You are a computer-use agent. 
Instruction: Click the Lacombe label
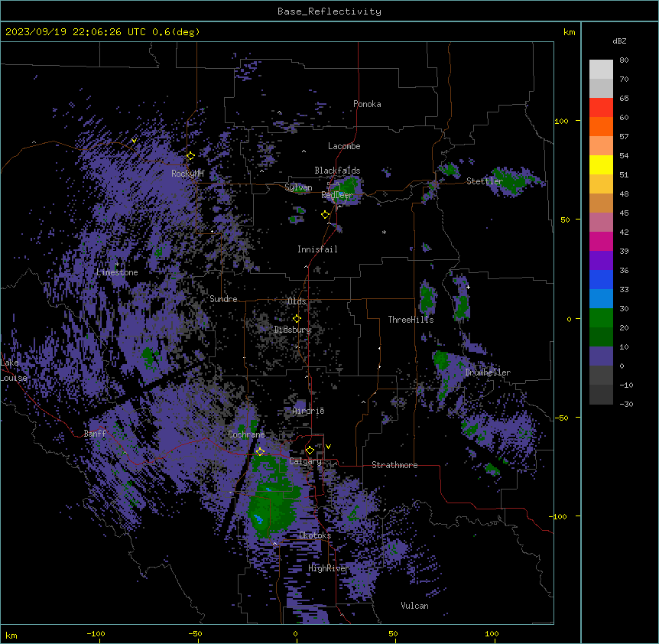(344, 146)
